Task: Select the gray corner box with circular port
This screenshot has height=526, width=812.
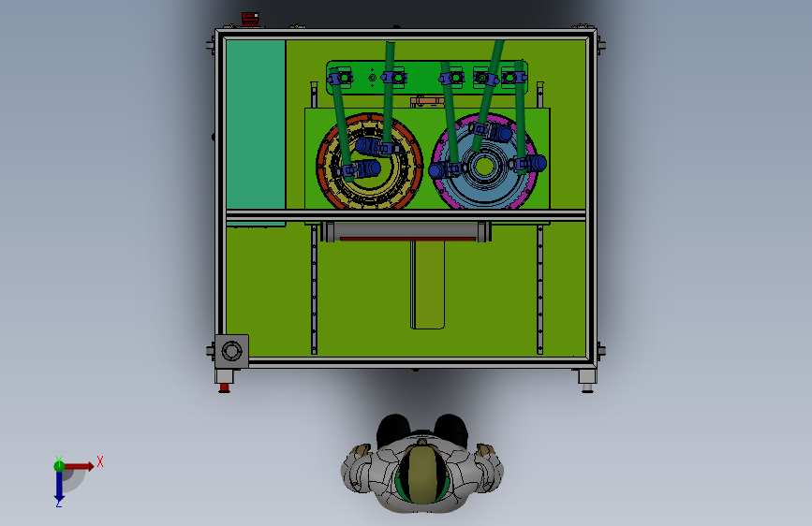Action: pyautogui.click(x=231, y=352)
